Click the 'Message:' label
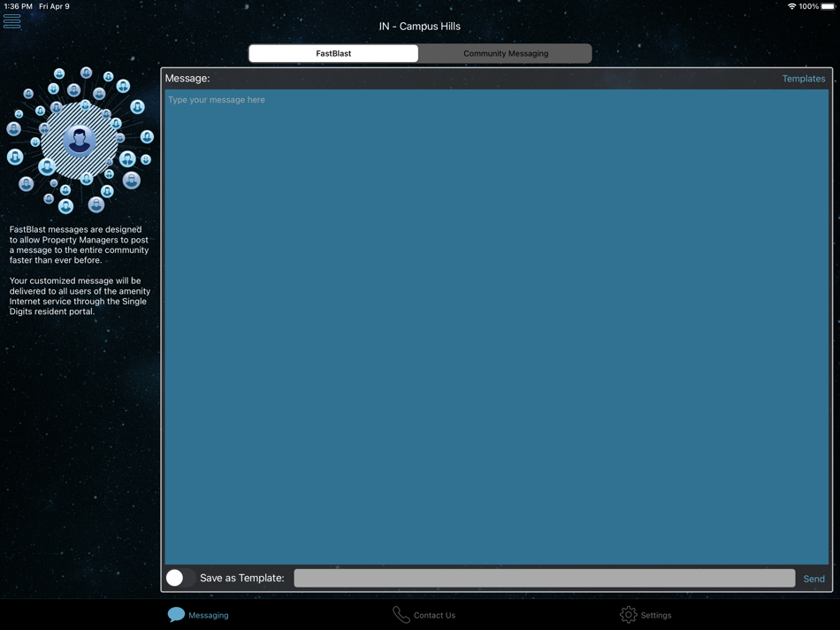This screenshot has height=630, width=840. point(187,78)
